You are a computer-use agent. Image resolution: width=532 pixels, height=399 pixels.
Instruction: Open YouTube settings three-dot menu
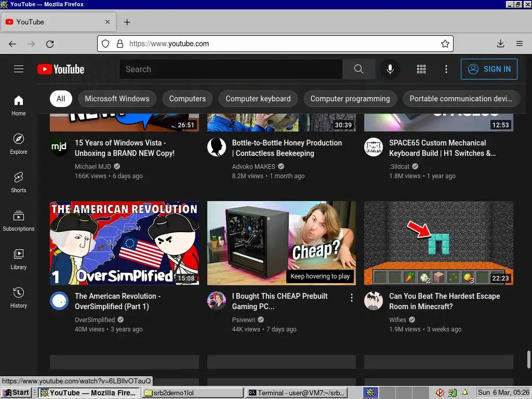(446, 69)
